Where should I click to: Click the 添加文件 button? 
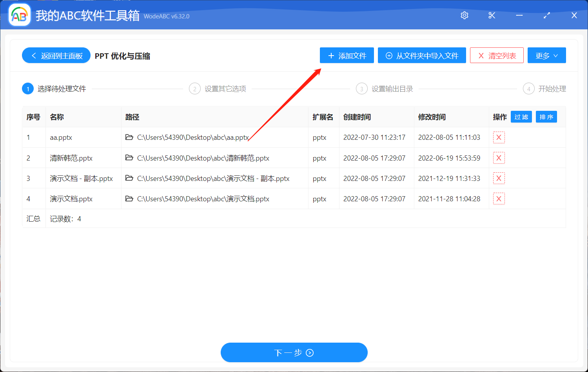click(x=347, y=55)
